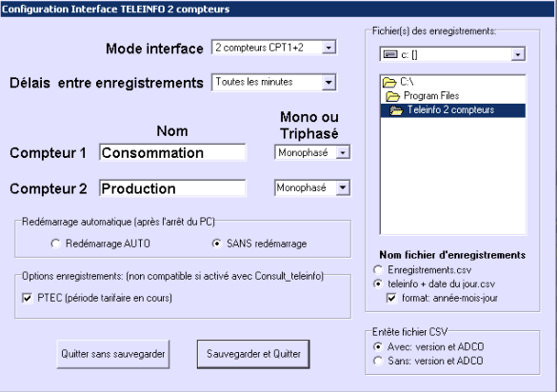Open the Mode interface dropdown

click(328, 48)
